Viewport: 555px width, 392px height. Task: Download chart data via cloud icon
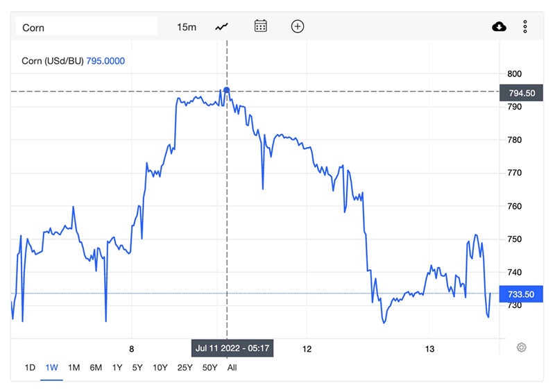(499, 26)
